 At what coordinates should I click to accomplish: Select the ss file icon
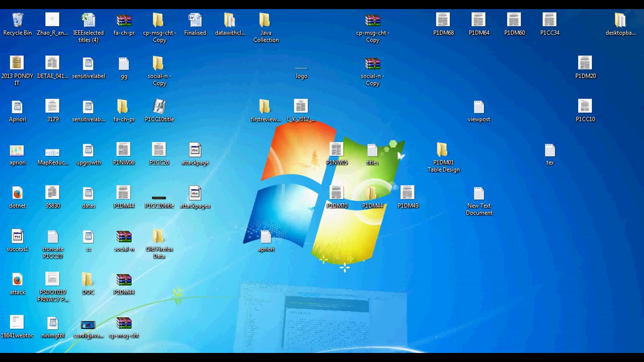[88, 237]
